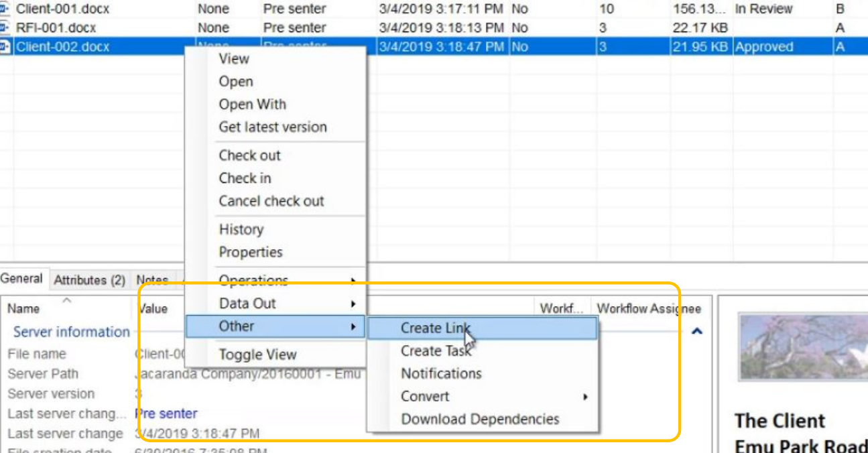Click the Client-001.docx file icon
Image resolution: width=868 pixels, height=453 pixels.
point(5,9)
